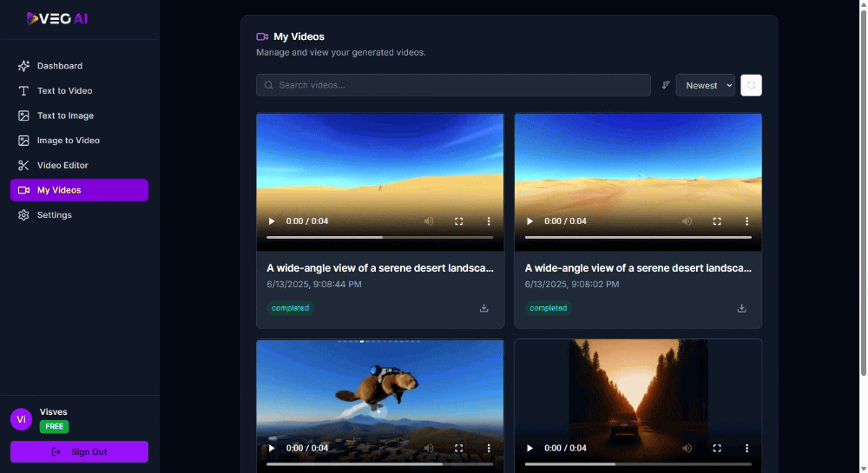This screenshot has height=473, width=868.
Task: Open more options on forest road video
Action: click(746, 448)
